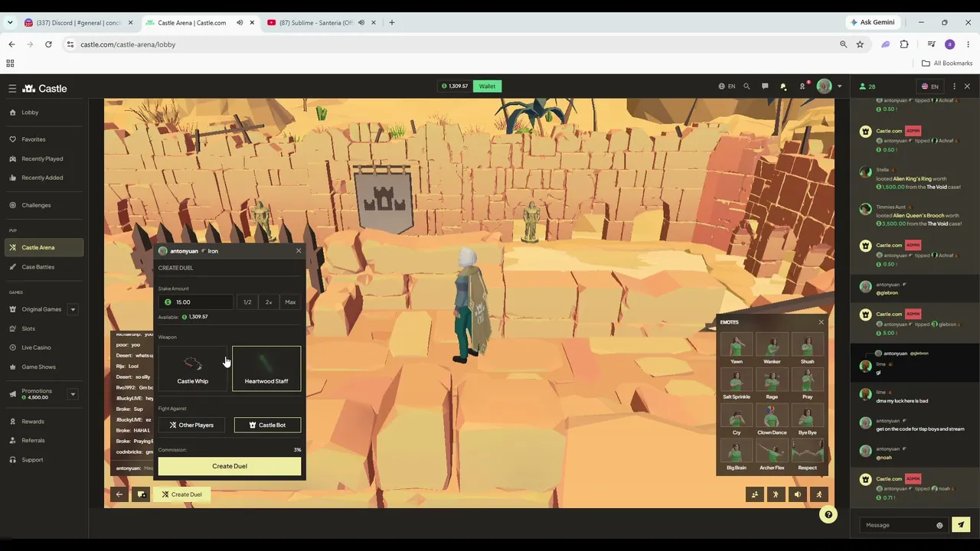
Task: Close the Emotes panel
Action: 822,322
